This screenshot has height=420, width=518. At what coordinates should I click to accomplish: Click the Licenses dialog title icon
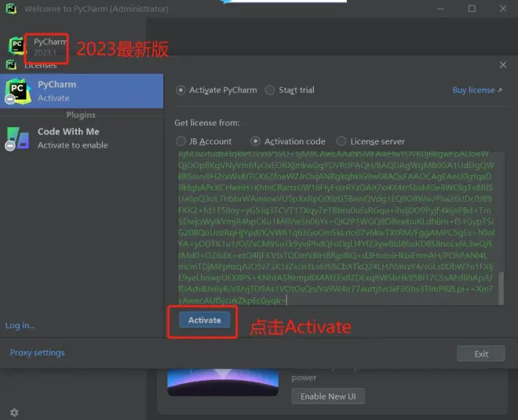[11, 65]
